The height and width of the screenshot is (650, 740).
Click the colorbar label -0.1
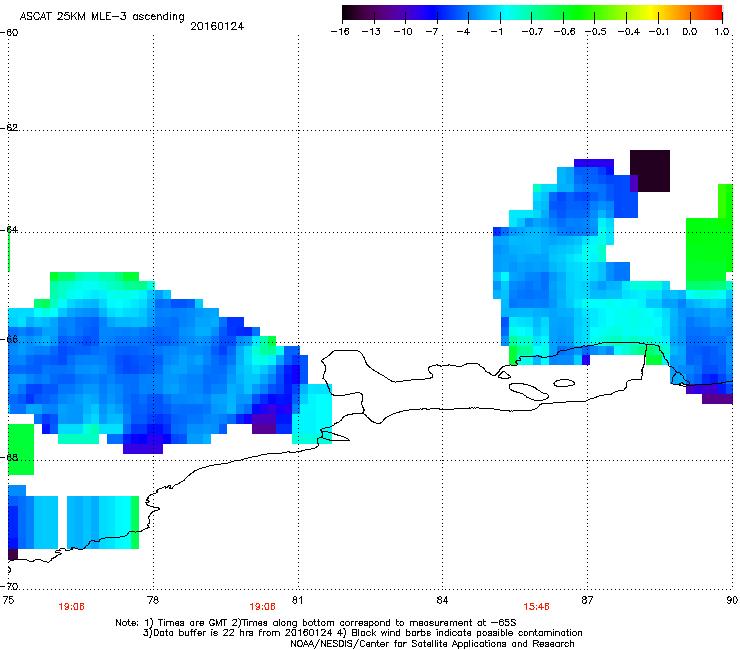tap(659, 32)
